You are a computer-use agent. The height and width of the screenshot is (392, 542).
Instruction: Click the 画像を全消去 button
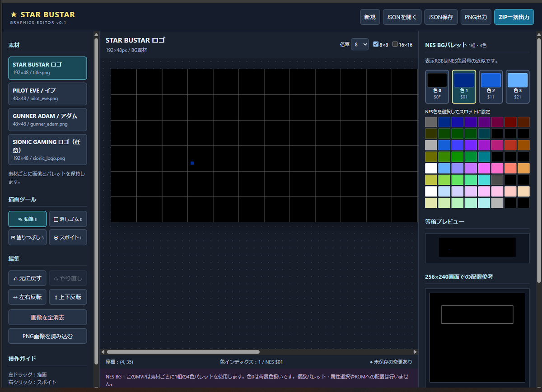pyautogui.click(x=47, y=317)
